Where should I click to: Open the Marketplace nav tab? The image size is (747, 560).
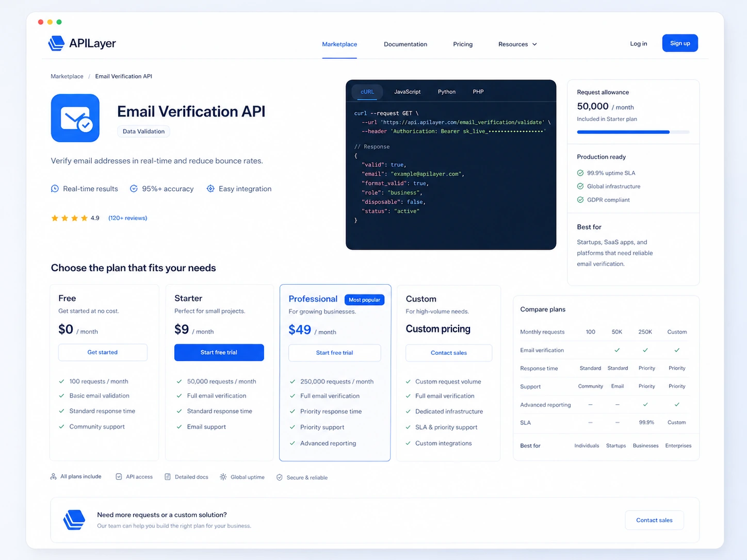[x=339, y=44]
